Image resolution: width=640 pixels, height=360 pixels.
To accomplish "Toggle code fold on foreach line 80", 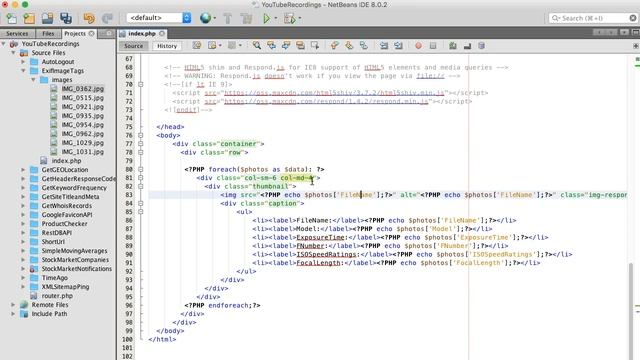I will [x=140, y=169].
